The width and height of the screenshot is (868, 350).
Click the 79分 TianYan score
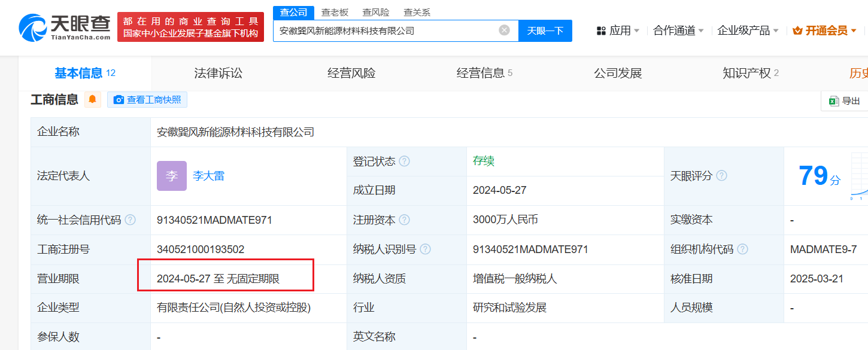click(x=820, y=176)
